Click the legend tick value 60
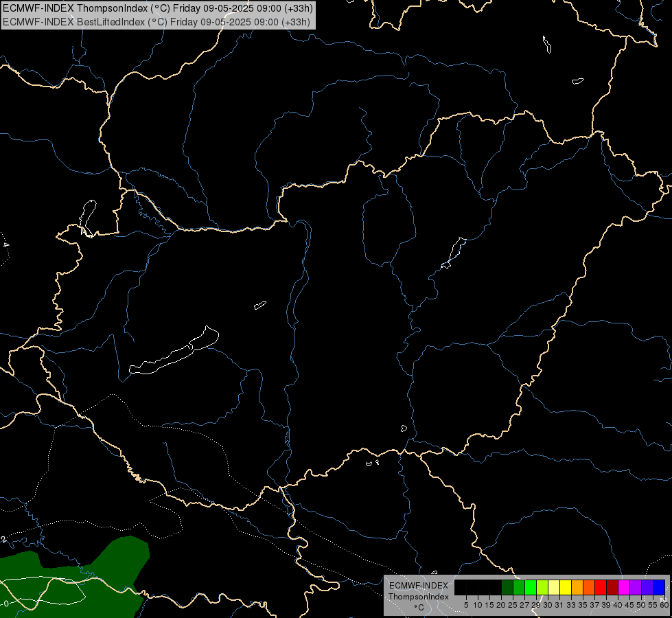672x618 pixels. pos(664,605)
